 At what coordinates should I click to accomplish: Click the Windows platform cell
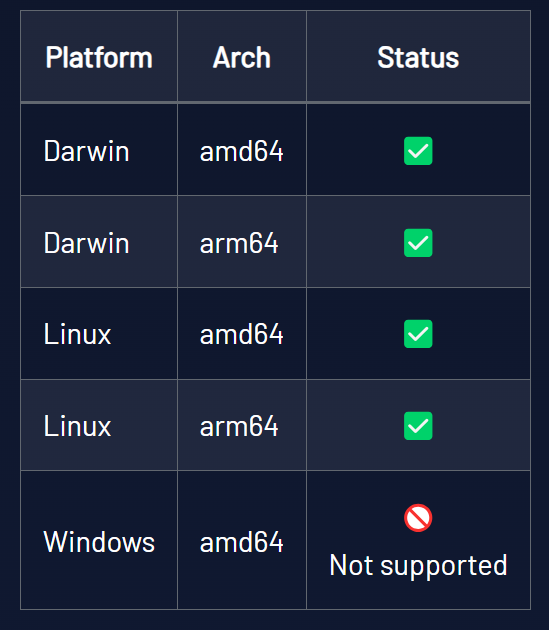99,540
